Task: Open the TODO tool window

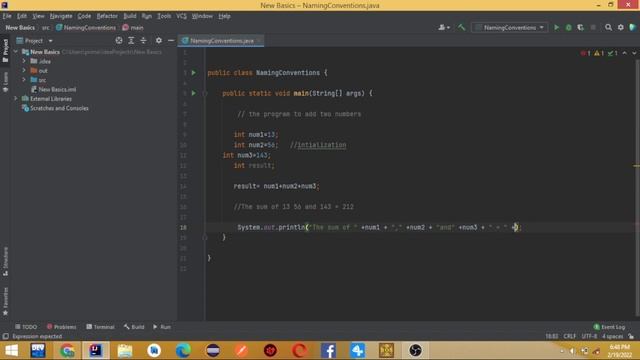Action: (x=26, y=327)
